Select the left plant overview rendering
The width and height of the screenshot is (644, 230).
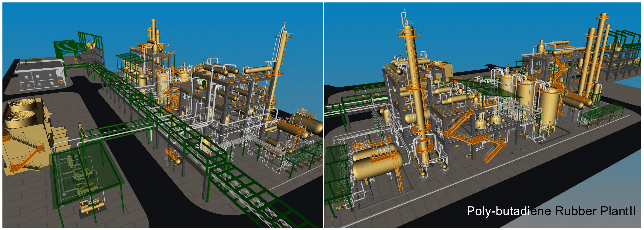pyautogui.click(x=163, y=115)
